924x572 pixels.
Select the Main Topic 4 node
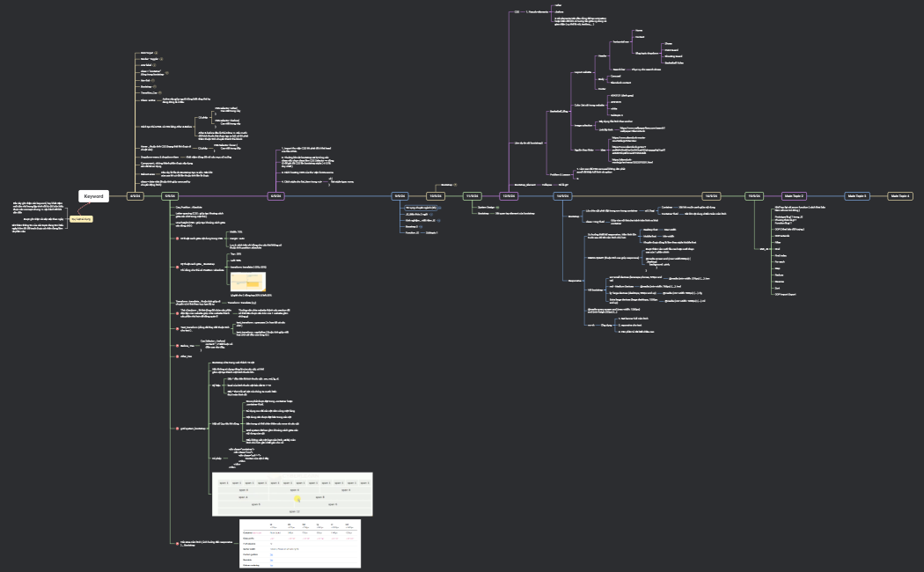(x=898, y=196)
